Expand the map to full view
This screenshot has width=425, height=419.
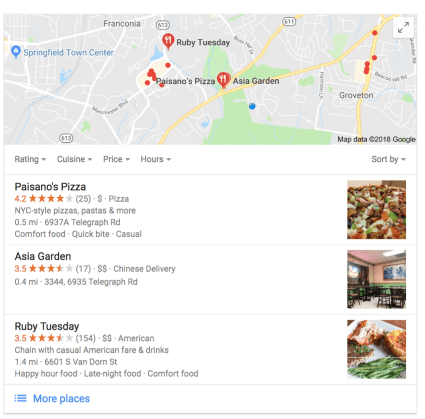403,27
